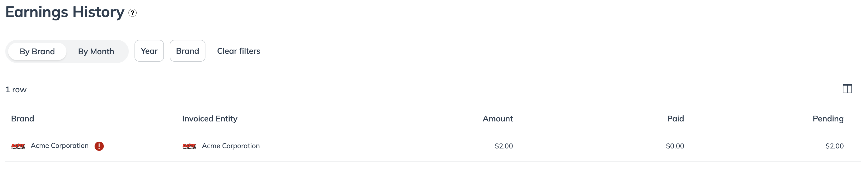Click the $0.00 paid value

[675, 146]
